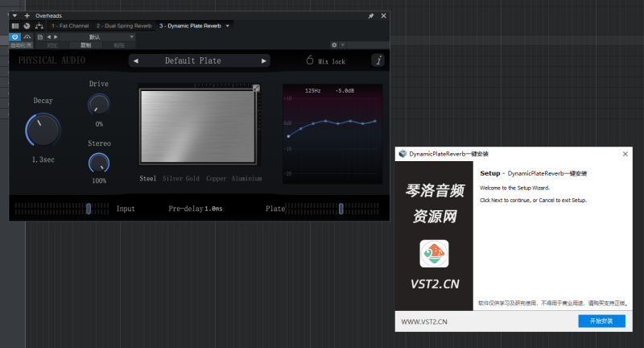Close the DynamicPlateReverb setup window
Image resolution: width=644 pixels, height=348 pixels.
625,154
